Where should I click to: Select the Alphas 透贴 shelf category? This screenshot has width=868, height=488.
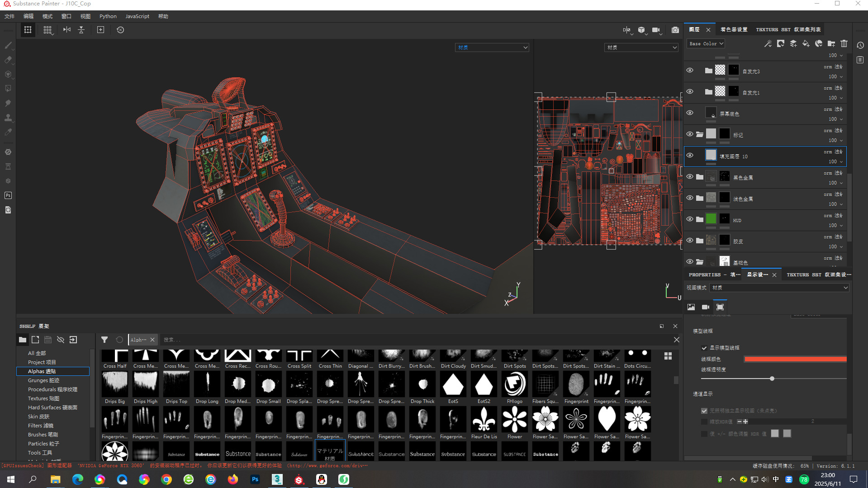(53, 371)
